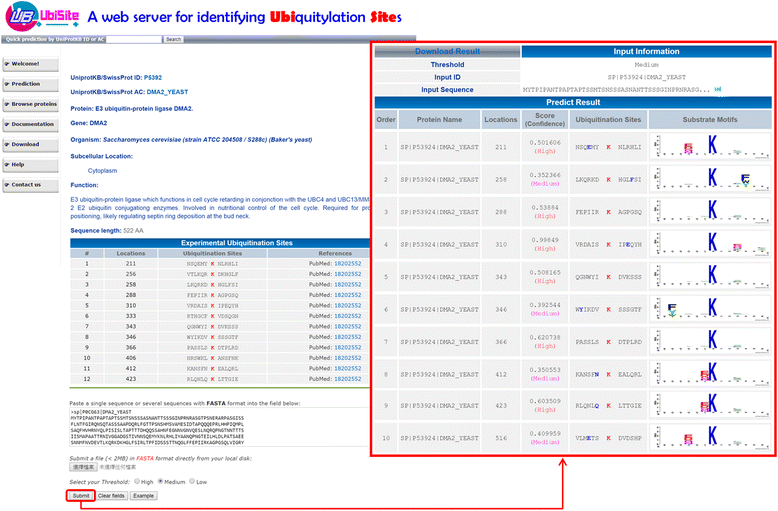Image resolution: width=778 pixels, height=511 pixels.
Task: Click the FASTA sequence text area
Action: (218, 427)
